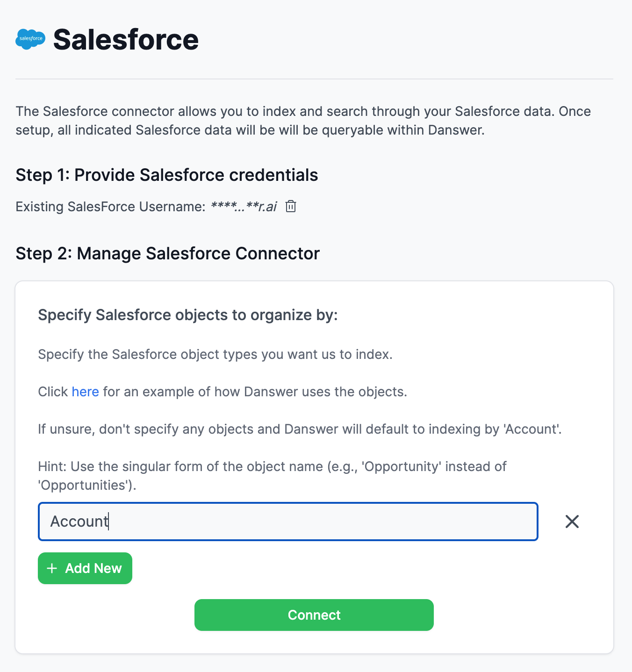Delete the existing SalesForce username credential
This screenshot has width=632, height=672.
tap(290, 206)
